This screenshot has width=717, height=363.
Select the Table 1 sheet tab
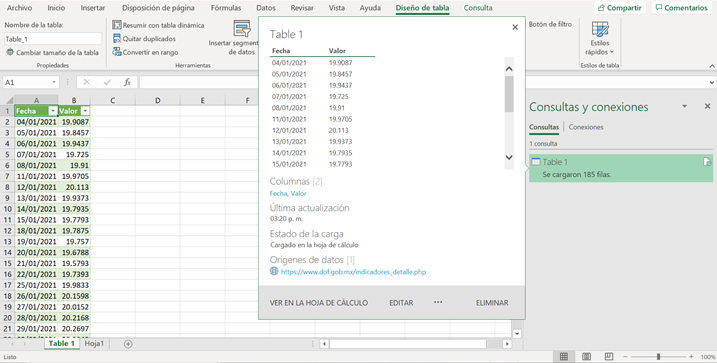(x=61, y=344)
